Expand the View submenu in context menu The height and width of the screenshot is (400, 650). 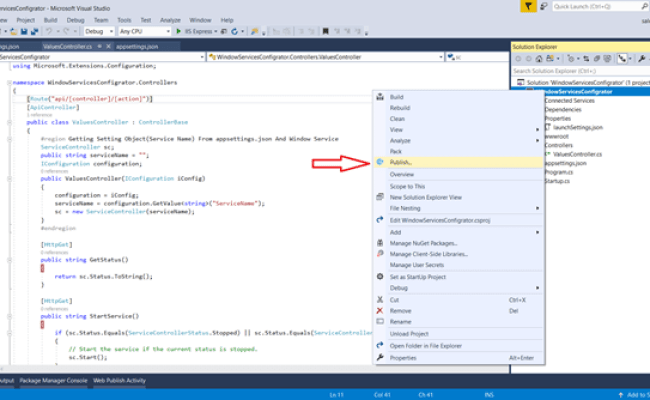point(458,130)
